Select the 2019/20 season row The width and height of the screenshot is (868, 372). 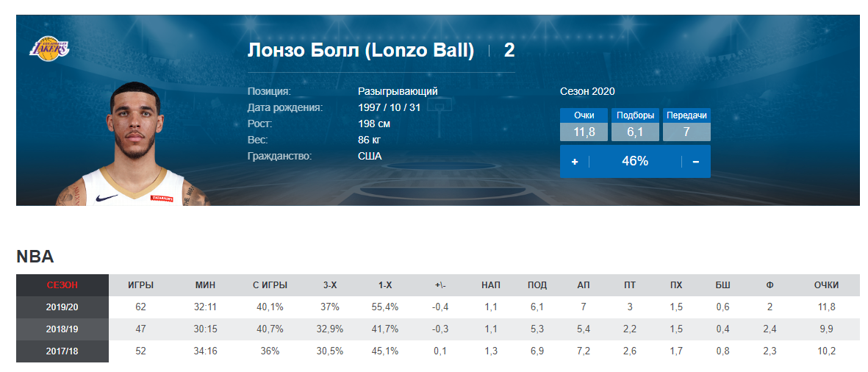(x=437, y=307)
